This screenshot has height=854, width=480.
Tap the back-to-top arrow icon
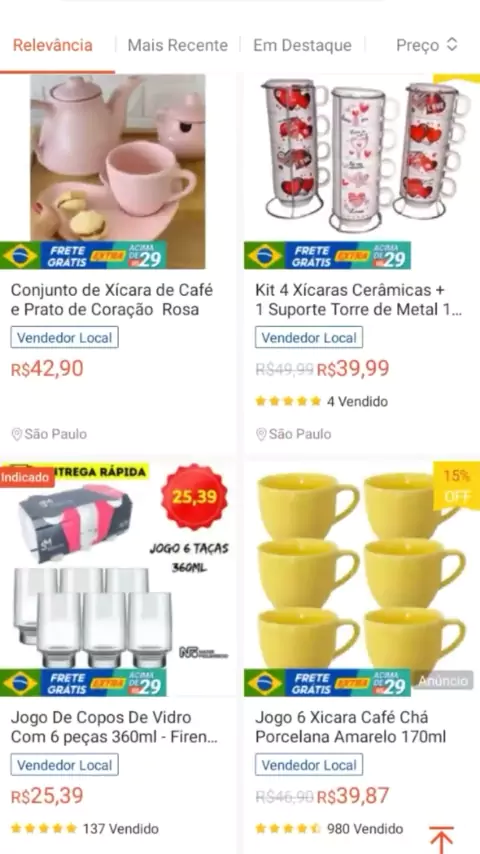click(x=441, y=839)
